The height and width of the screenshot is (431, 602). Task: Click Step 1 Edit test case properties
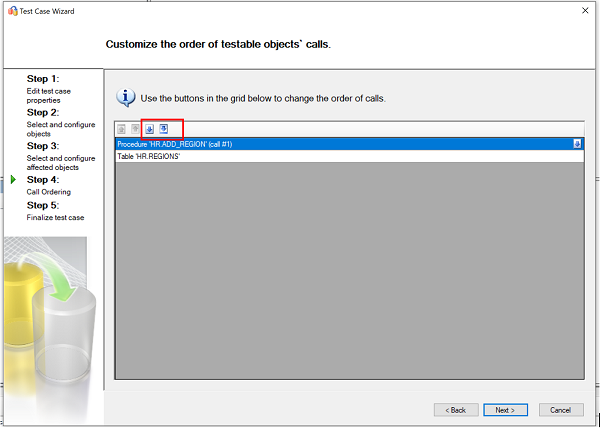(x=48, y=89)
